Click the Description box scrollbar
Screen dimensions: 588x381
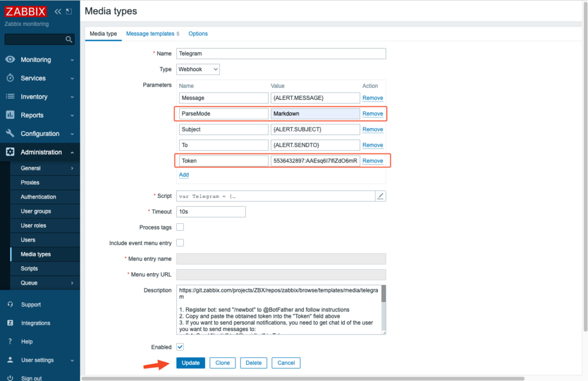[x=383, y=294]
